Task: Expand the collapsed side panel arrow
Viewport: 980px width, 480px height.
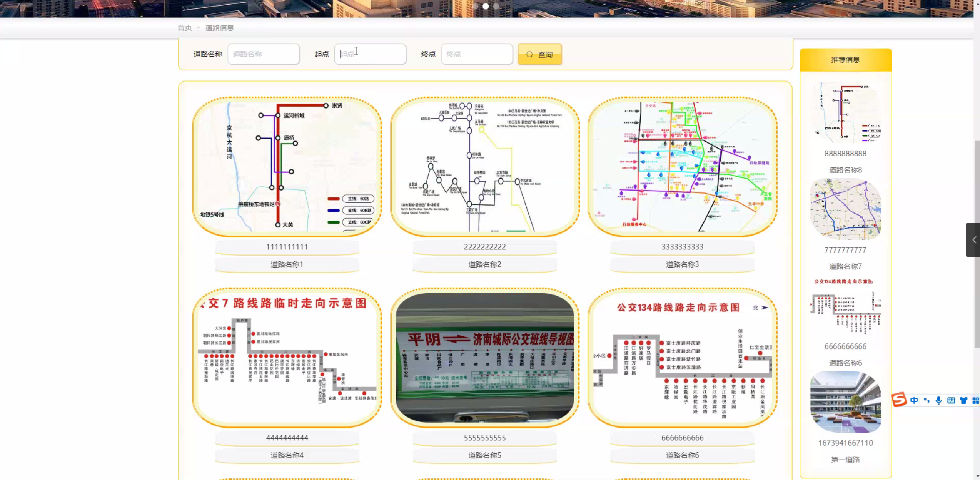Action: tap(974, 240)
